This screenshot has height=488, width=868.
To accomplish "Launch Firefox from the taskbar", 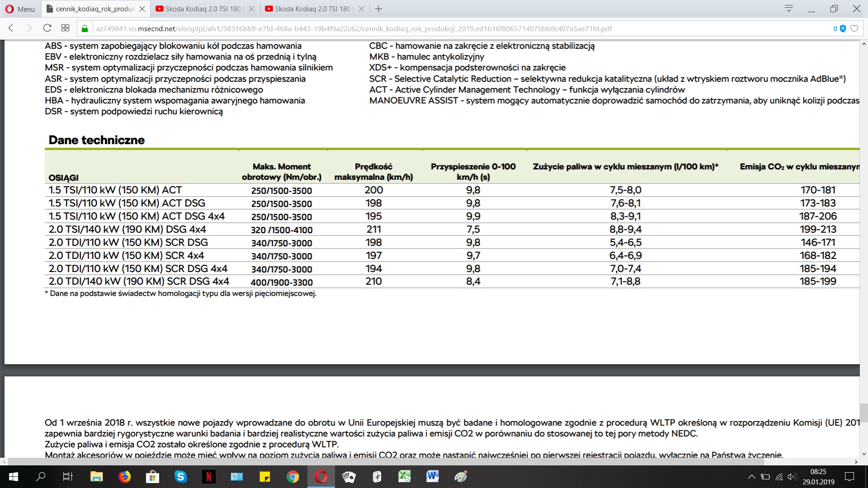I will coord(124,477).
